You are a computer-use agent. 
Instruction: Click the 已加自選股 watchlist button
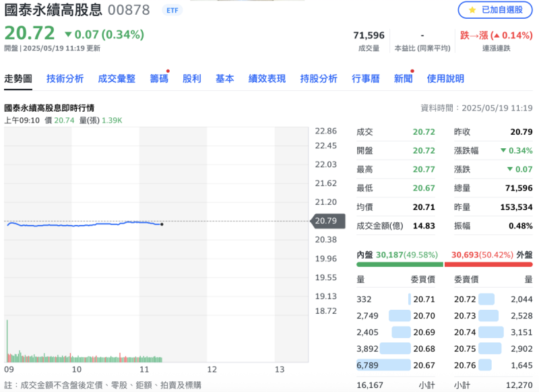(495, 10)
